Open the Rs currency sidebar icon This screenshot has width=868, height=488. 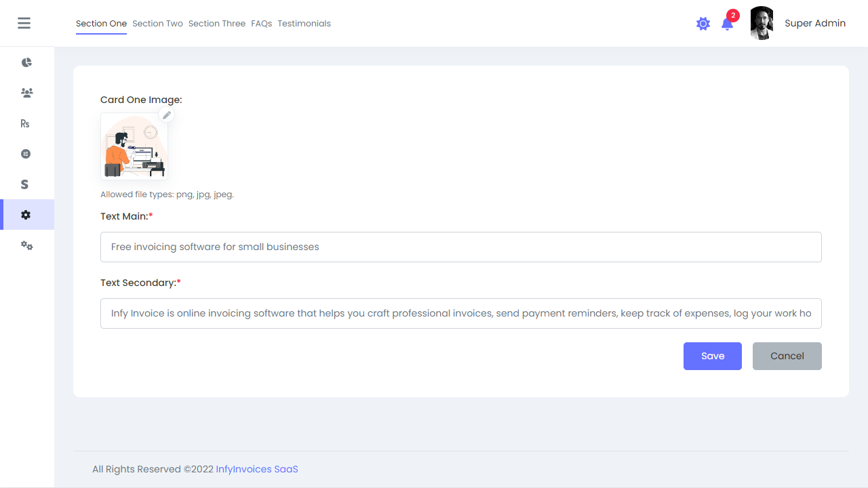tap(25, 123)
